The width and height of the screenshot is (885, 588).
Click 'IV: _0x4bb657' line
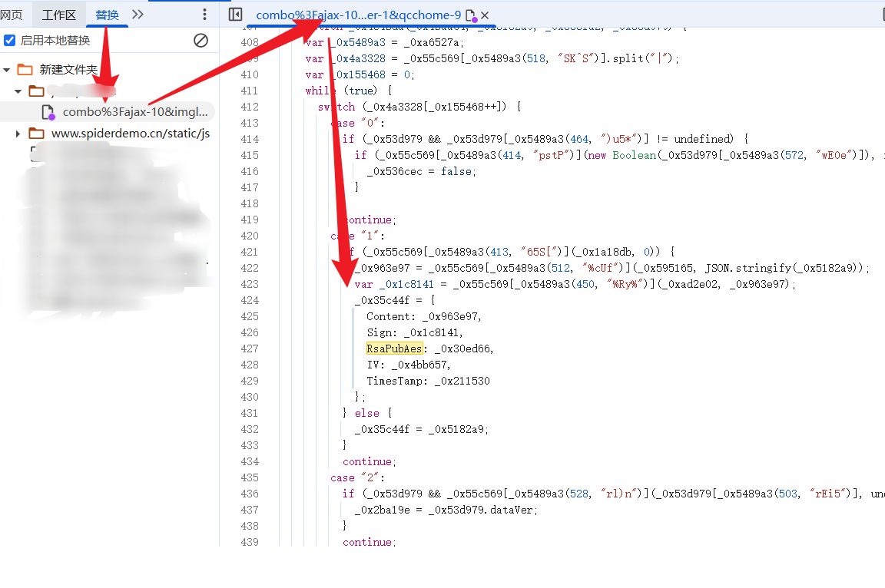coord(409,365)
